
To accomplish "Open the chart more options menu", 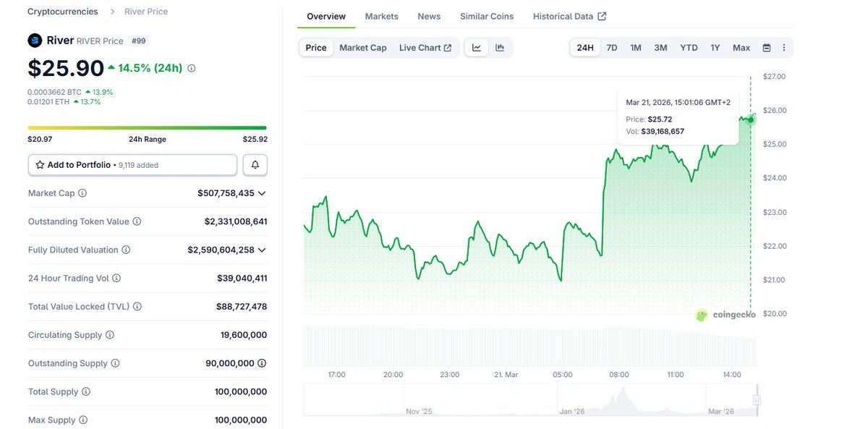I will (784, 48).
